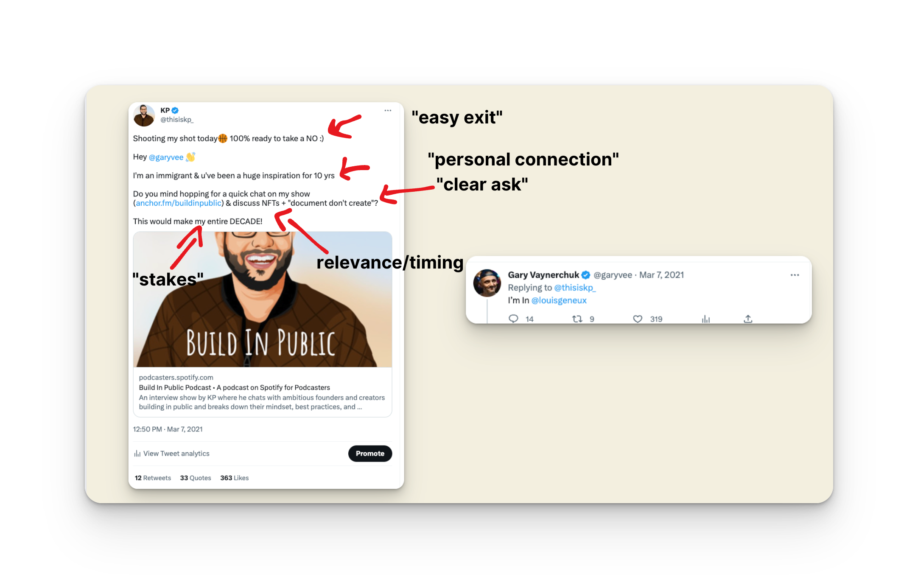Open View Tweet analytics

coord(172,454)
